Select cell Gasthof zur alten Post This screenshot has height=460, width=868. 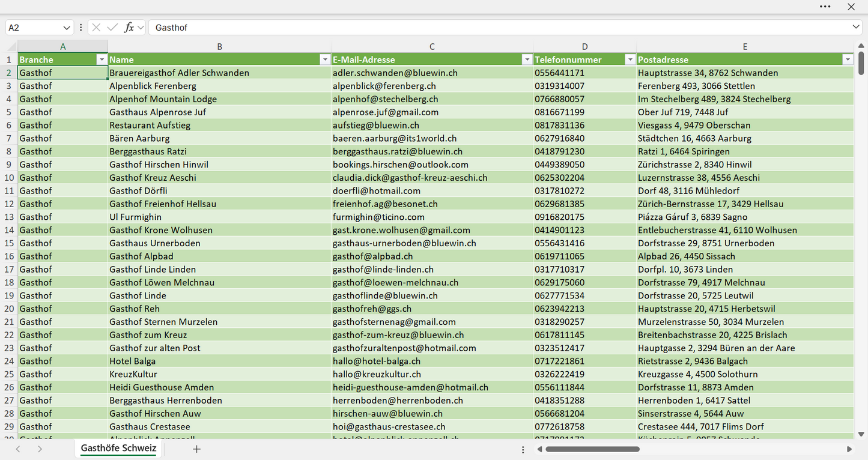tap(219, 348)
